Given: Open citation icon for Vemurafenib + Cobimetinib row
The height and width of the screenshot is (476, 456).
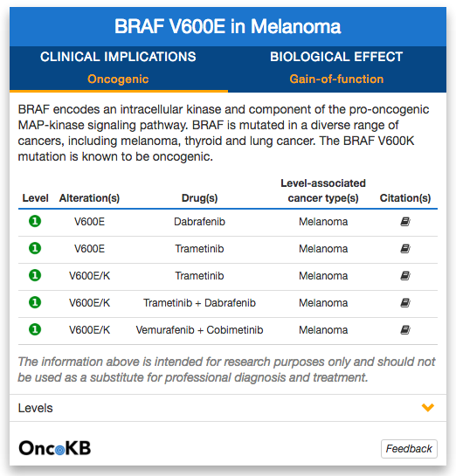Looking at the screenshot, I should 405,329.
